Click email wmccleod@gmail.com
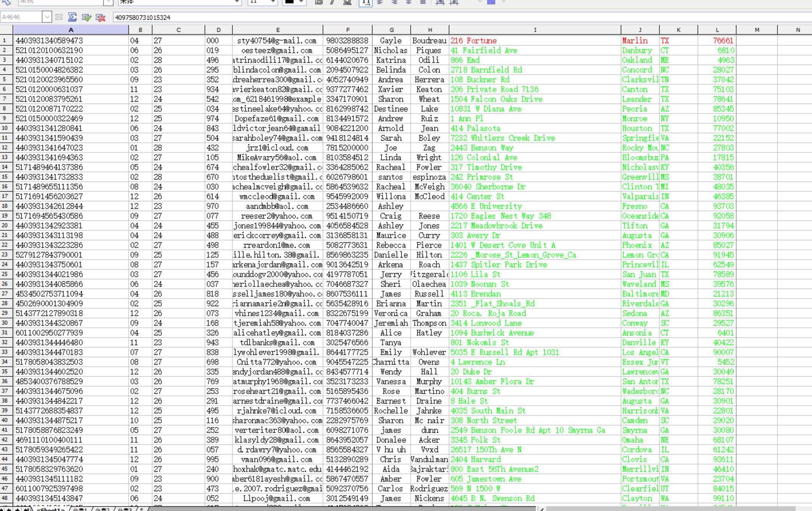This screenshot has height=511, width=812. click(x=278, y=196)
